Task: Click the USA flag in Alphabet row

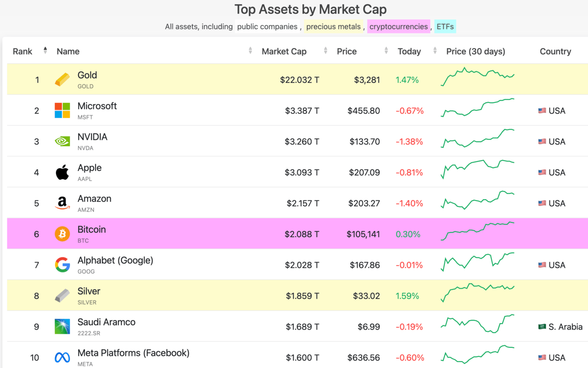Action: point(542,265)
